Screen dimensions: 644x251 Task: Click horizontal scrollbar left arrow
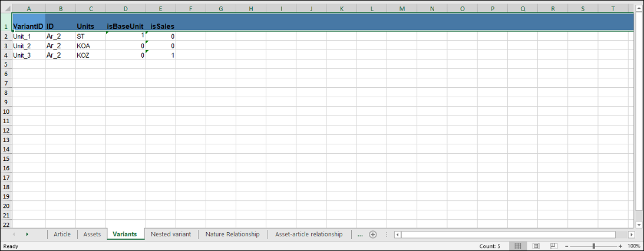[x=397, y=235]
